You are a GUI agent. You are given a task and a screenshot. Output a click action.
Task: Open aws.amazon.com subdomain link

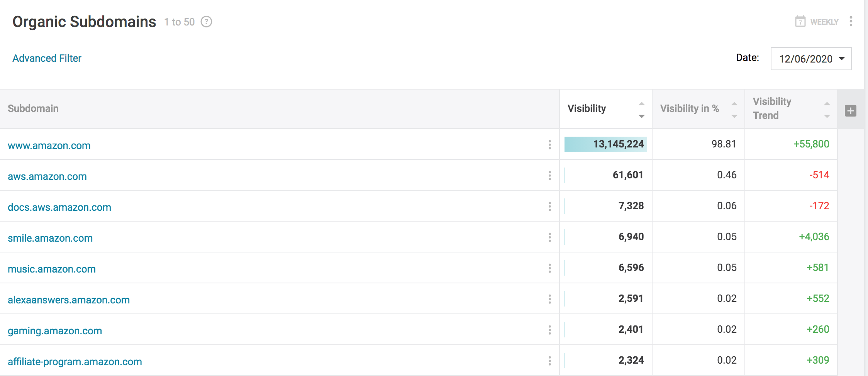[47, 176]
